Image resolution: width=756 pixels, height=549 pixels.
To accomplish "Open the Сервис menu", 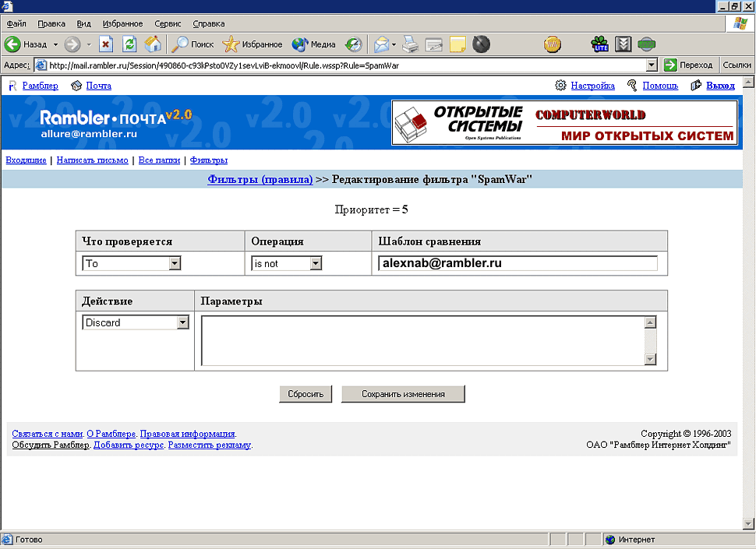I will point(168,23).
